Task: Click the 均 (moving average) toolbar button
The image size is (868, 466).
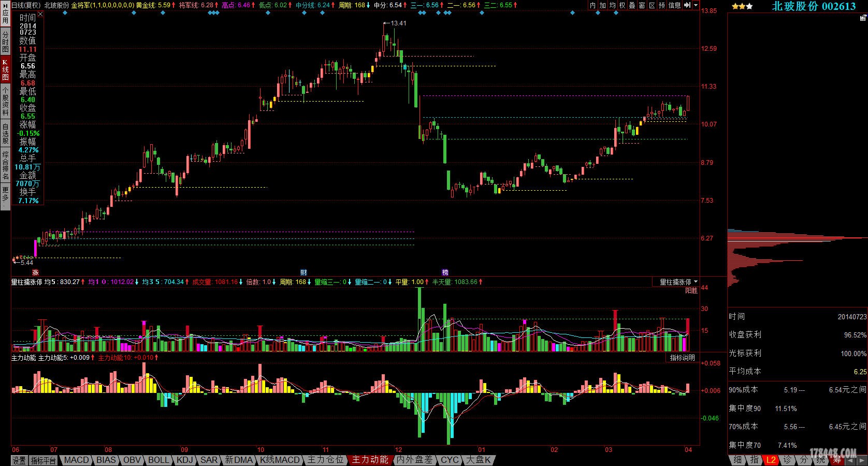Action: click(613, 5)
